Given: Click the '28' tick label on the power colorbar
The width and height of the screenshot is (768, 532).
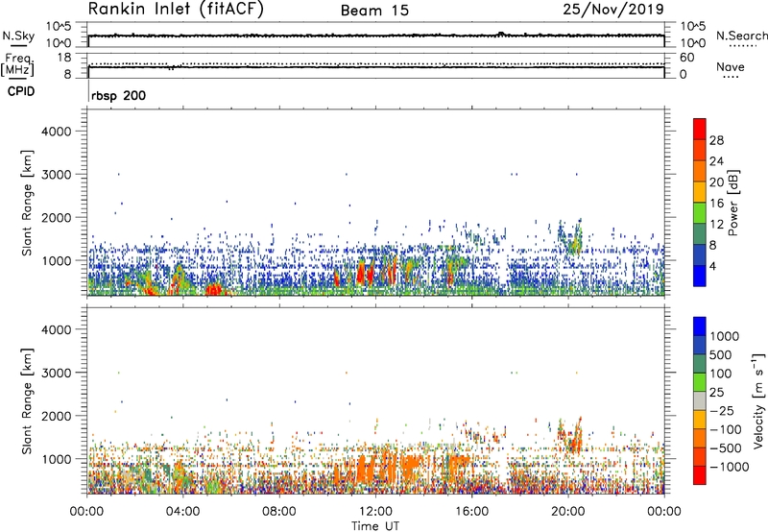Looking at the screenshot, I should [716, 140].
